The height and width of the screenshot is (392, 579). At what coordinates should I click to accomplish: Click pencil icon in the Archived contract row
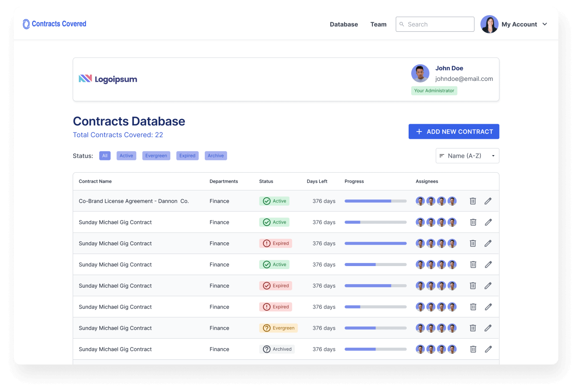488,349
